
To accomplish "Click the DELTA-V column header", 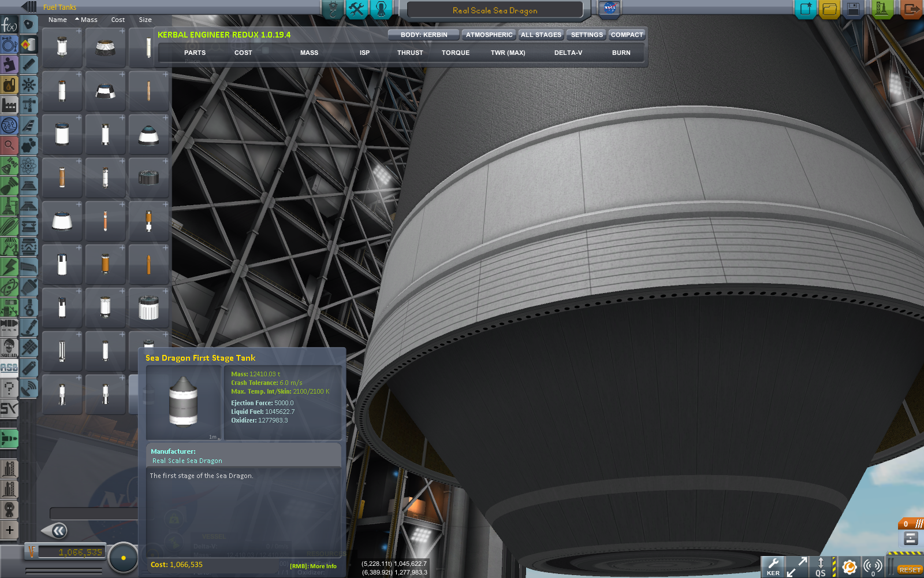I will [x=568, y=53].
